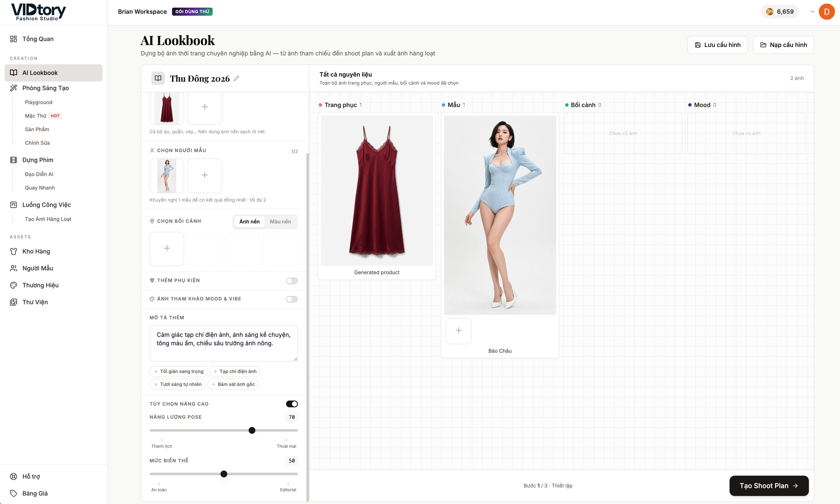Click the Gói dùng thử badge
840x504 pixels.
192,12
